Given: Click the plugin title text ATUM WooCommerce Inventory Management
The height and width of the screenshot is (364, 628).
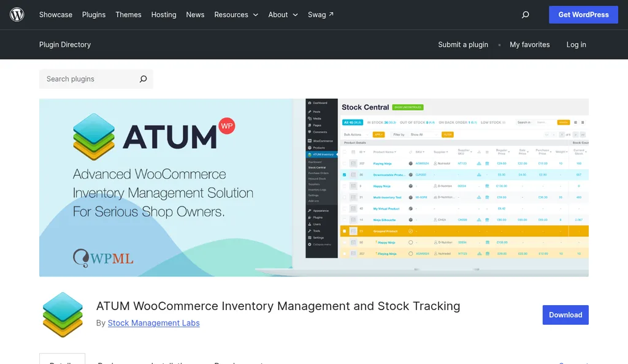Looking at the screenshot, I should (278, 306).
